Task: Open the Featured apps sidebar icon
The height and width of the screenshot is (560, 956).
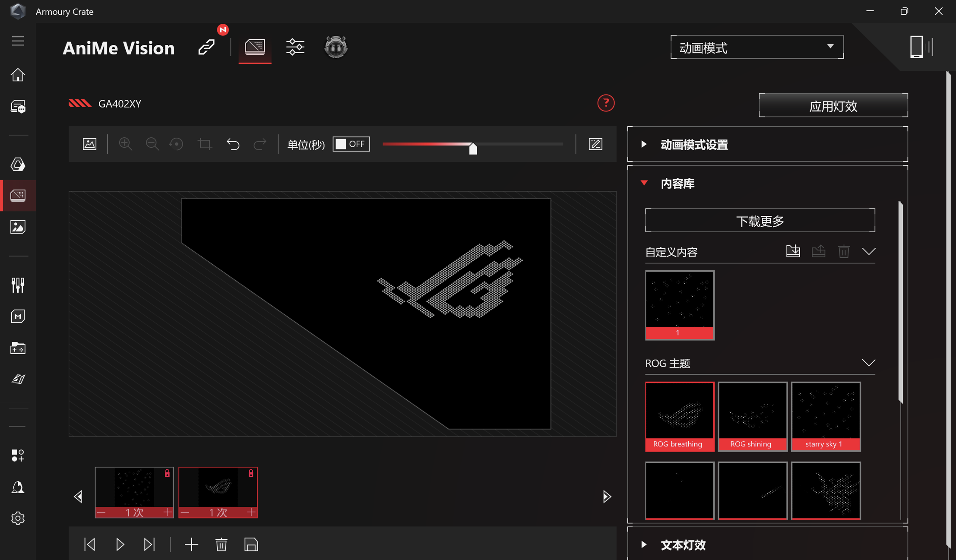Action: [x=18, y=456]
